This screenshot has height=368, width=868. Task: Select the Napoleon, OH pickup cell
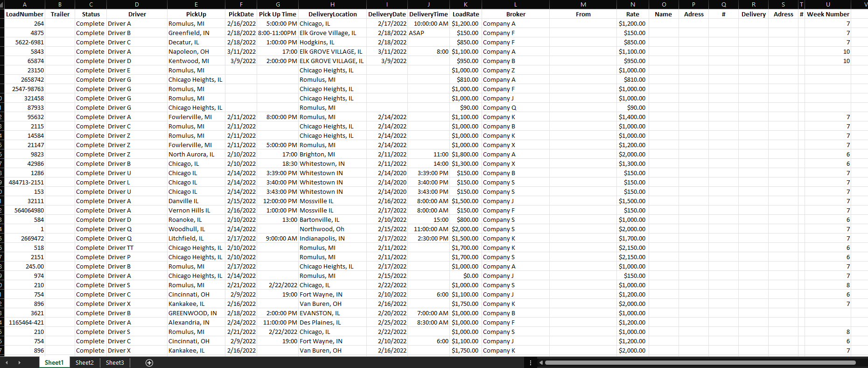pos(196,51)
